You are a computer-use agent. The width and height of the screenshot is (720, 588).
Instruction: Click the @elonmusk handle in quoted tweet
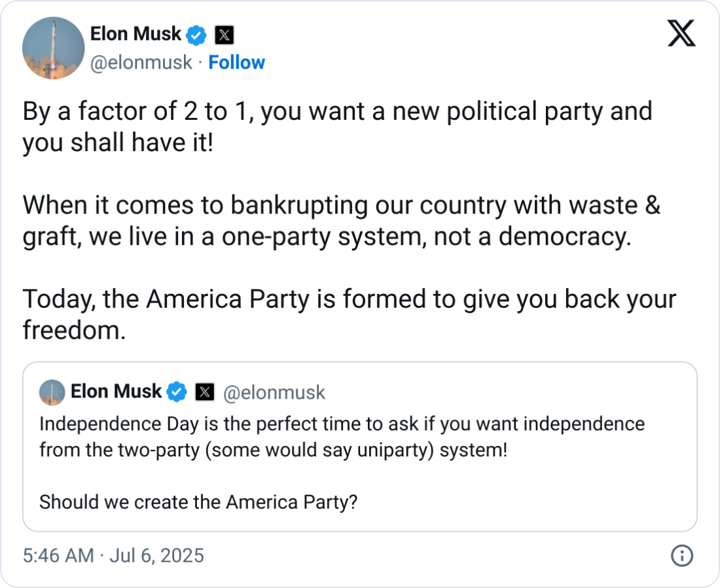pos(274,392)
